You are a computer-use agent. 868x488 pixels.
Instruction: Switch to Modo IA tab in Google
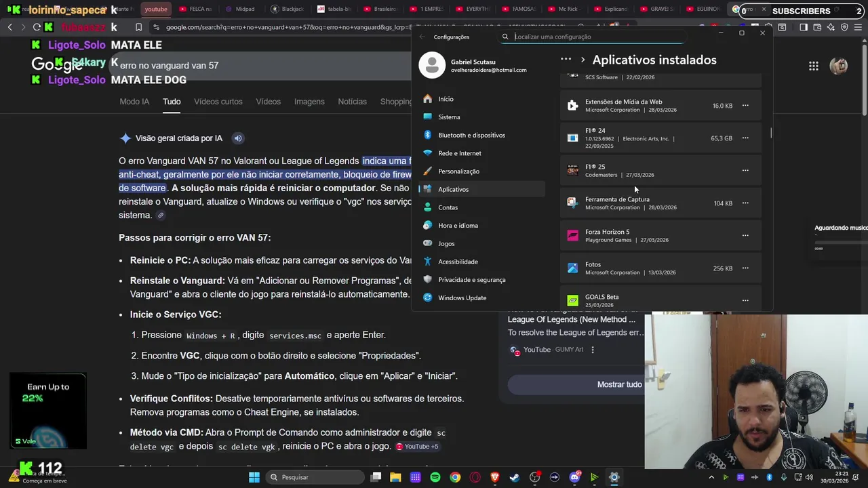pos(134,102)
